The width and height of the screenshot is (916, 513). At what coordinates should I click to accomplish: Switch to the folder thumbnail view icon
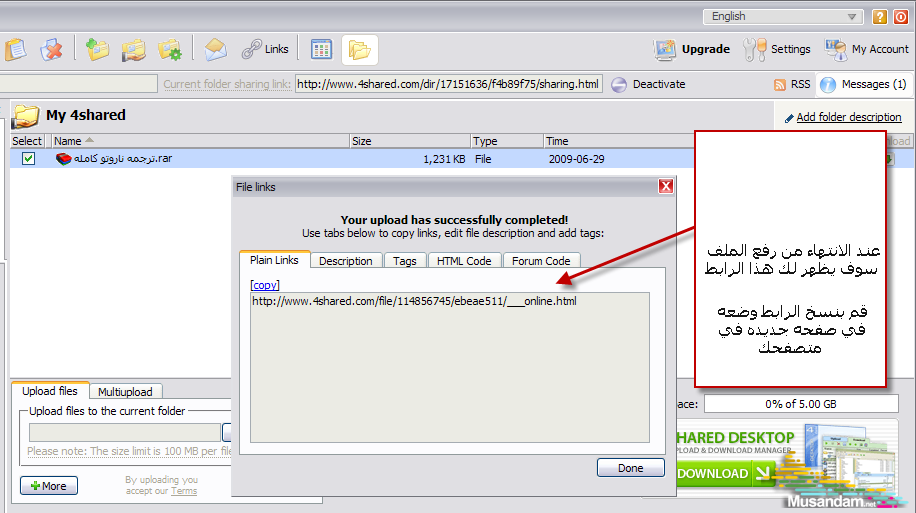coord(359,50)
